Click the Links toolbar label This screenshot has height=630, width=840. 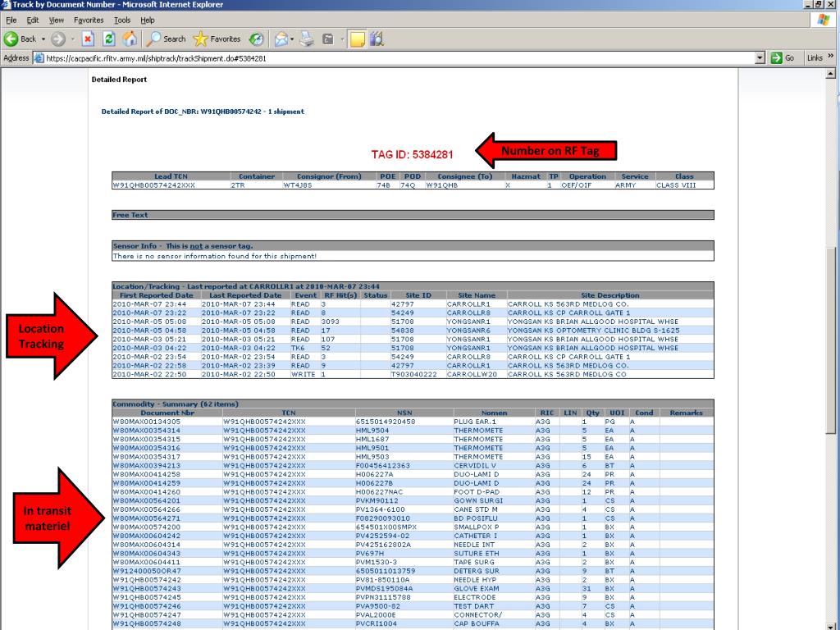click(x=815, y=58)
